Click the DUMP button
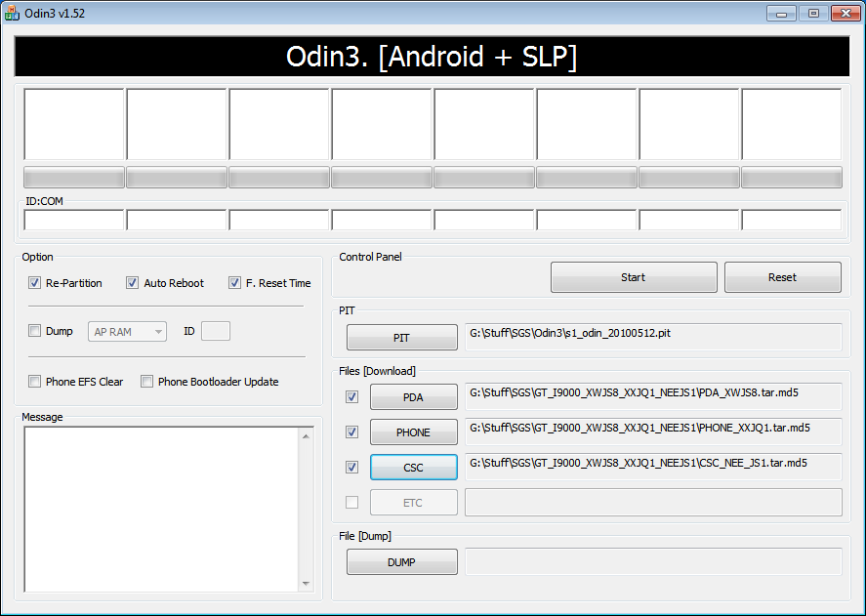 coord(402,562)
